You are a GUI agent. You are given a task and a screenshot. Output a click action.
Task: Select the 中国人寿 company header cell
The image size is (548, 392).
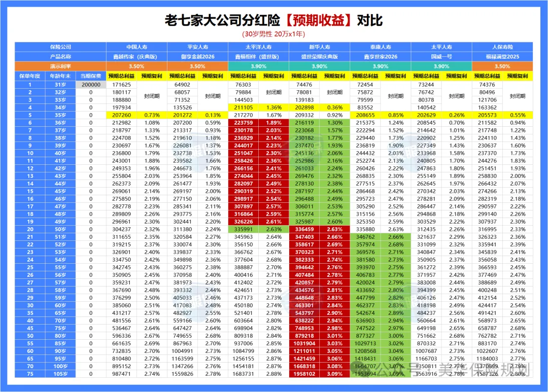pos(136,47)
